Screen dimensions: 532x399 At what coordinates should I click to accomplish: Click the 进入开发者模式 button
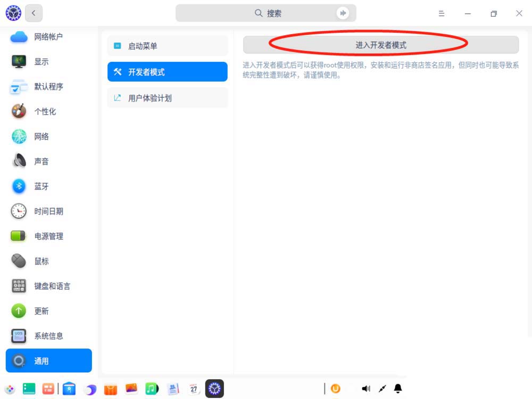point(380,45)
